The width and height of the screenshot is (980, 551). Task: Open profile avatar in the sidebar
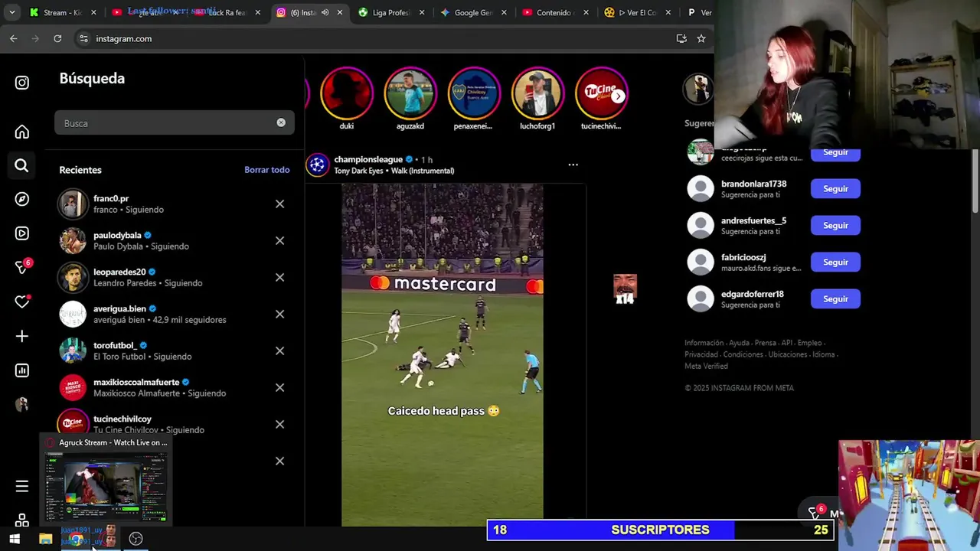pyautogui.click(x=21, y=405)
